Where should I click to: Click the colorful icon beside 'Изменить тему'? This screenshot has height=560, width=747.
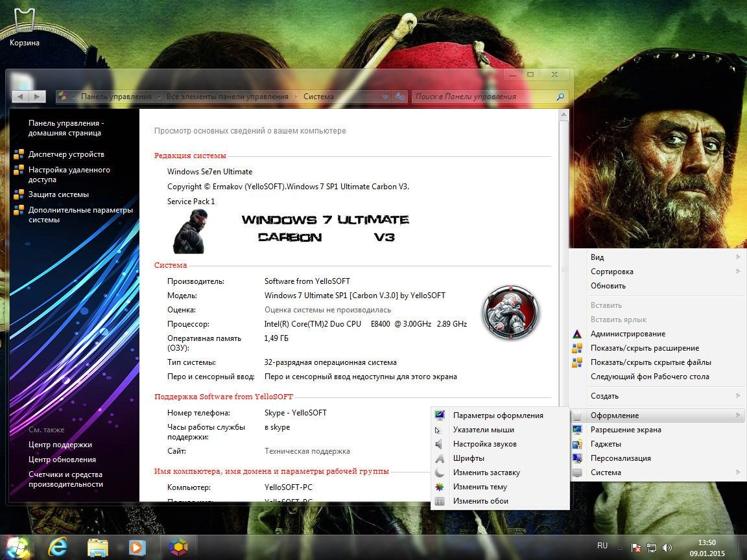tap(439, 487)
